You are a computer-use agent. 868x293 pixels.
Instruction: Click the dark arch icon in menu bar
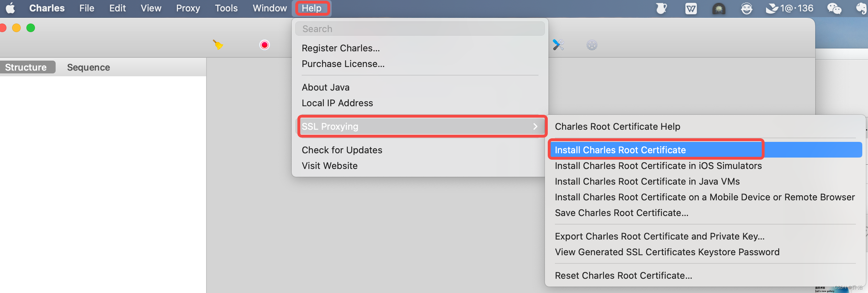pos(719,8)
